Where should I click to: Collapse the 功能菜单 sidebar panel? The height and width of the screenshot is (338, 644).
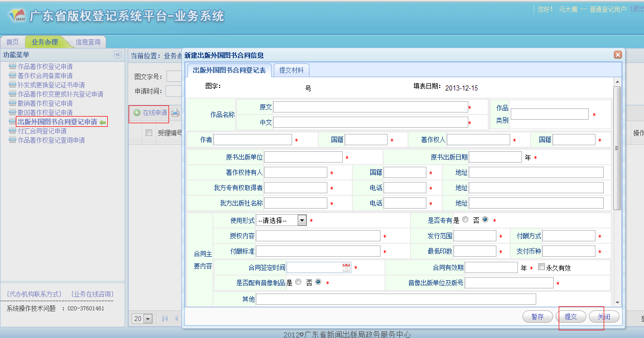(x=117, y=55)
